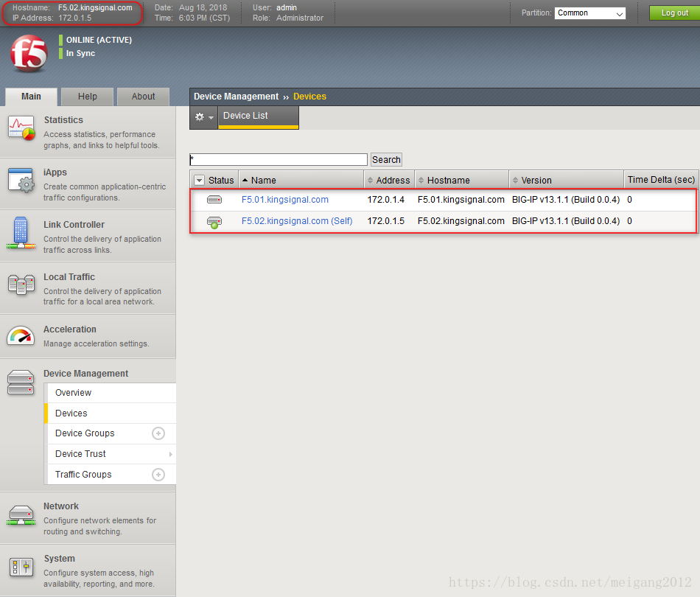This screenshot has width=700, height=597.
Task: Open the gear settings menu
Action: [204, 117]
